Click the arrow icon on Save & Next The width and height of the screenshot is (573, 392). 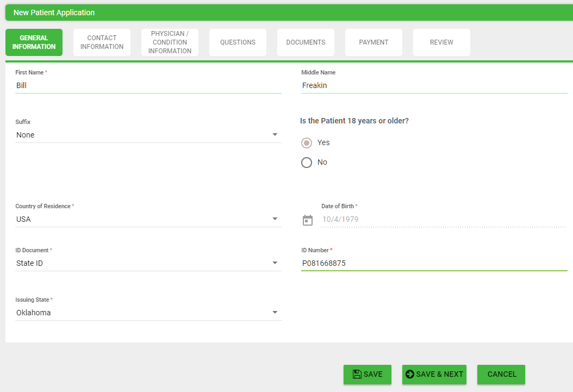tap(410, 374)
